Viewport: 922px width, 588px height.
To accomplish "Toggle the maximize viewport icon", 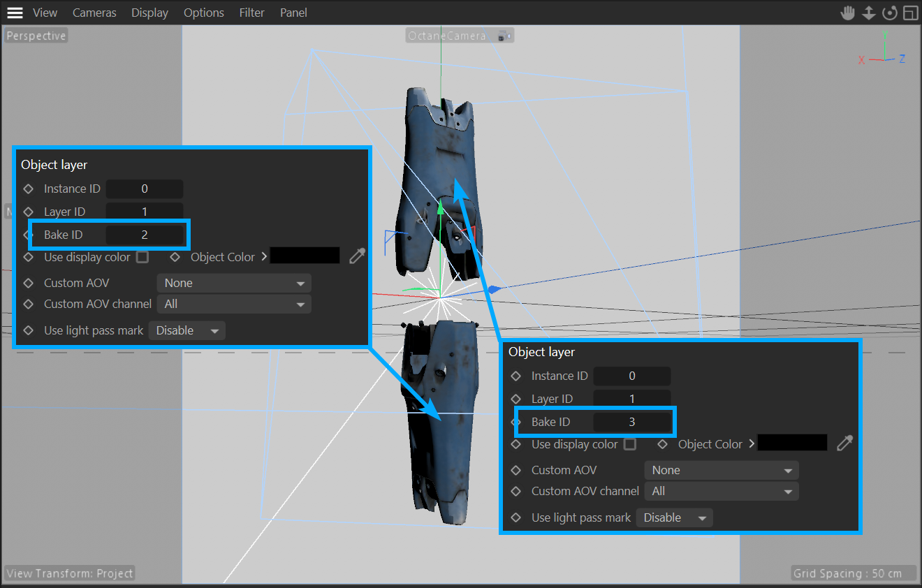I will click(x=909, y=13).
